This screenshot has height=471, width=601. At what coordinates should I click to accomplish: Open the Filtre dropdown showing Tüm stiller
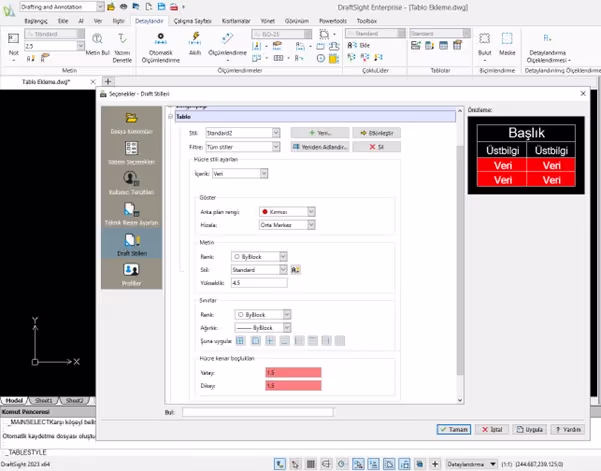coord(243,147)
